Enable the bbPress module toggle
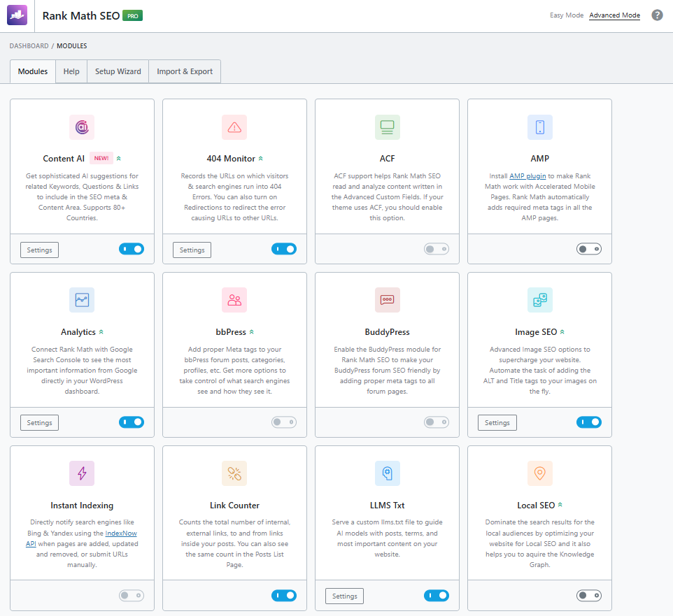 pyautogui.click(x=284, y=422)
